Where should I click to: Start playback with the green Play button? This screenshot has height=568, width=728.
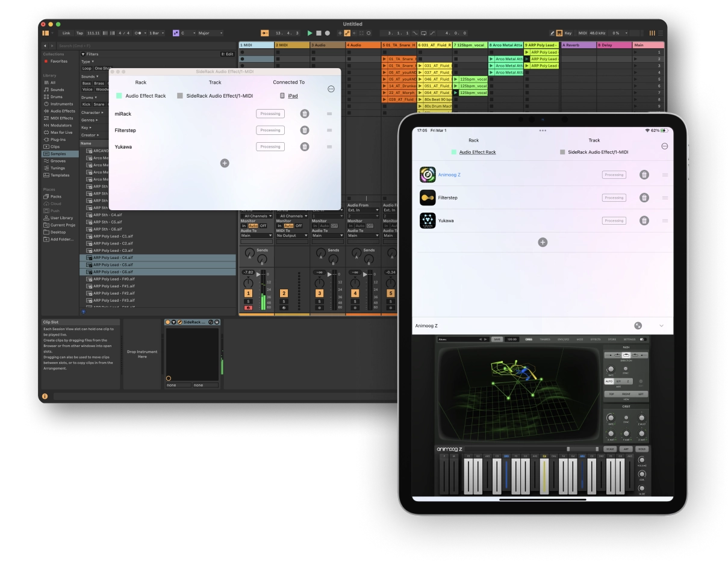tap(310, 33)
